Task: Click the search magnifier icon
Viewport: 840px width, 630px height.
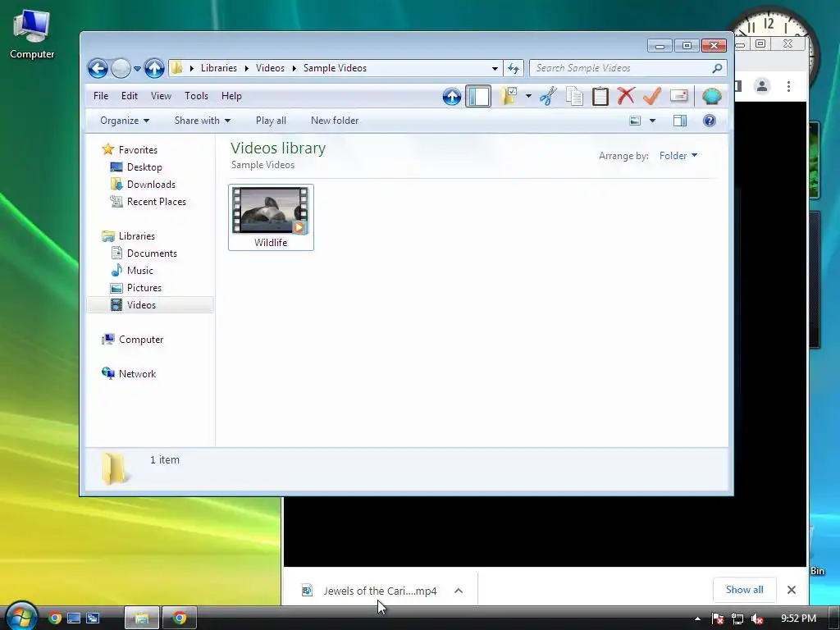Action: point(717,68)
